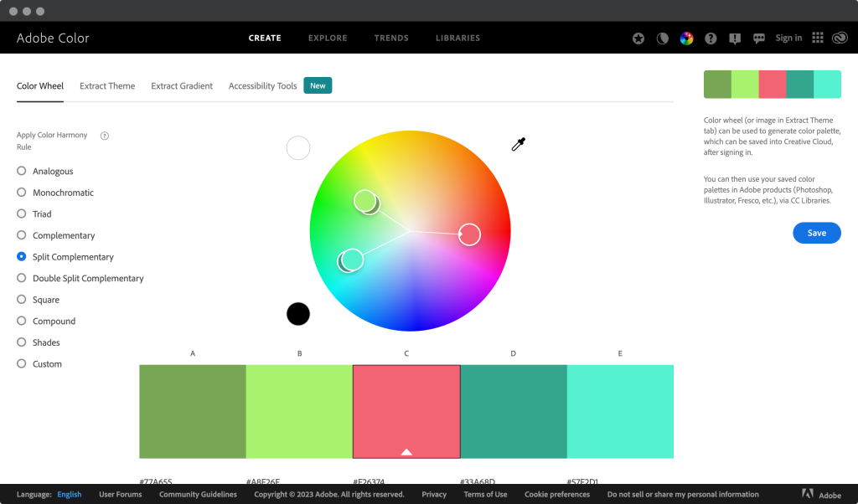Image resolution: width=858 pixels, height=504 pixels.
Task: Open the harmony rule help tooltip
Action: [104, 135]
